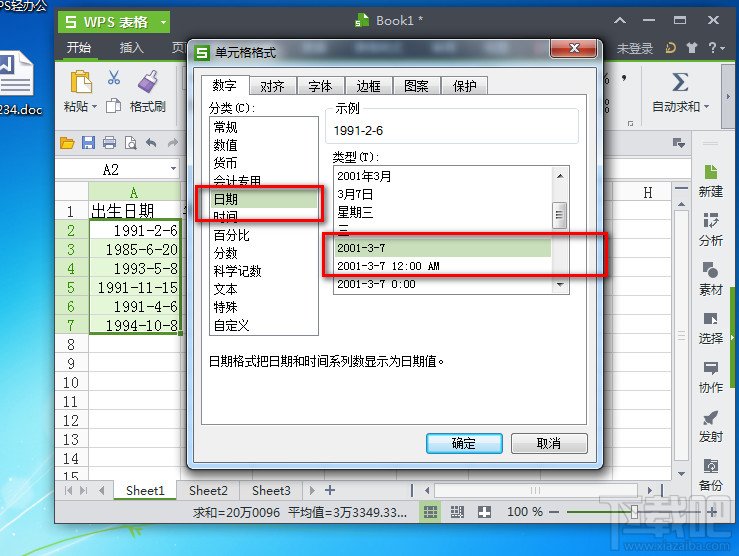Select 百分比 in the category list
The height and width of the screenshot is (556, 739).
[231, 235]
